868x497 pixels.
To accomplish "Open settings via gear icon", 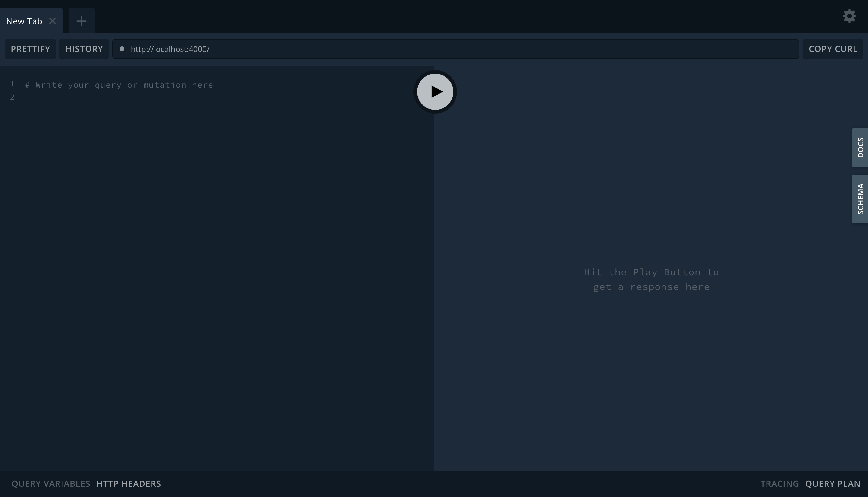I will 849,16.
